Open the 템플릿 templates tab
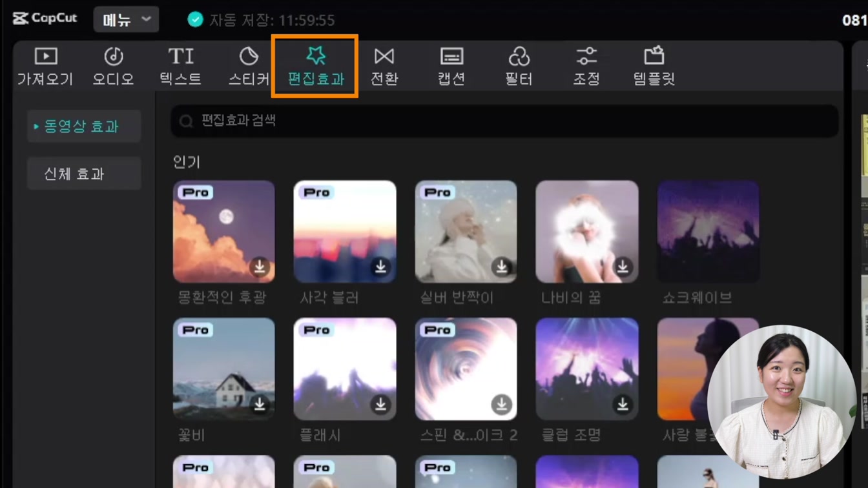Image resolution: width=868 pixels, height=488 pixels. pyautogui.click(x=654, y=66)
